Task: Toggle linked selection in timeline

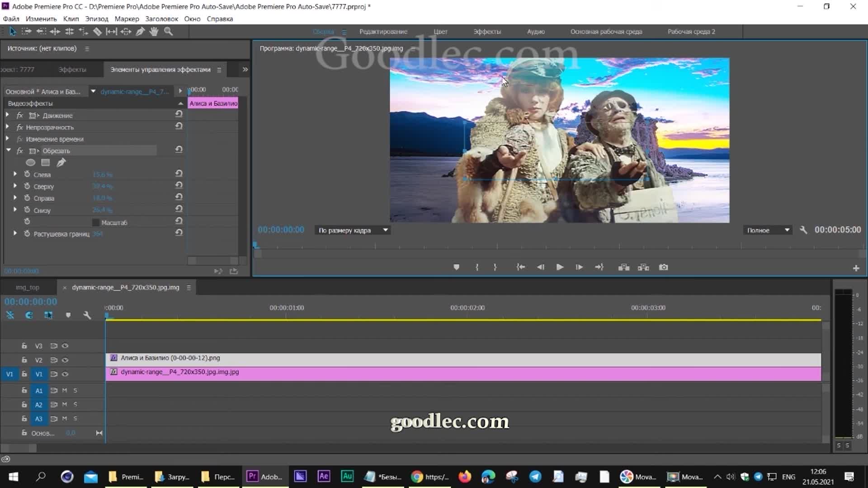Action: (48, 315)
